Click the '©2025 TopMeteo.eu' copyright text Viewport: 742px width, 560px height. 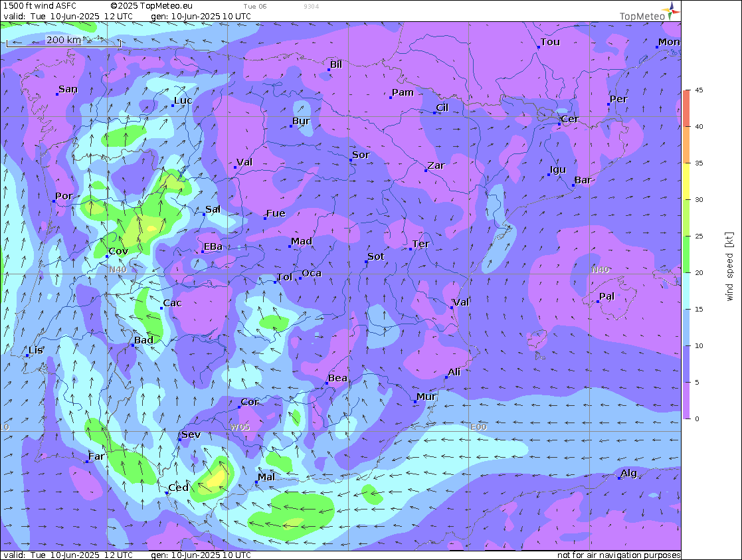(151, 6)
